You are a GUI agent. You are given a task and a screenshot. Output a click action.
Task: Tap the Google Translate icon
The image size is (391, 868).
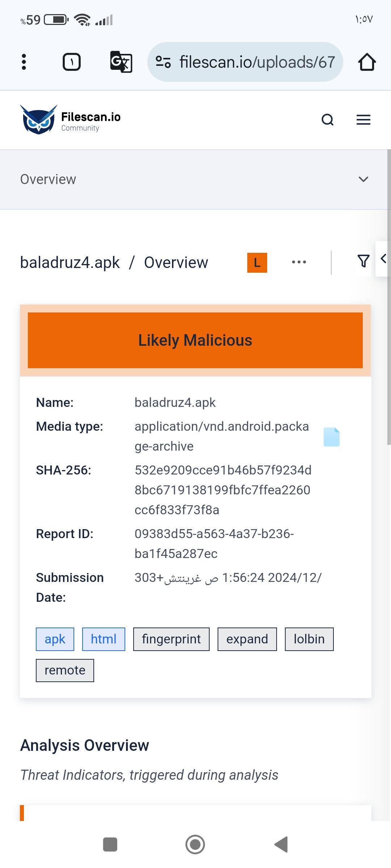[121, 62]
